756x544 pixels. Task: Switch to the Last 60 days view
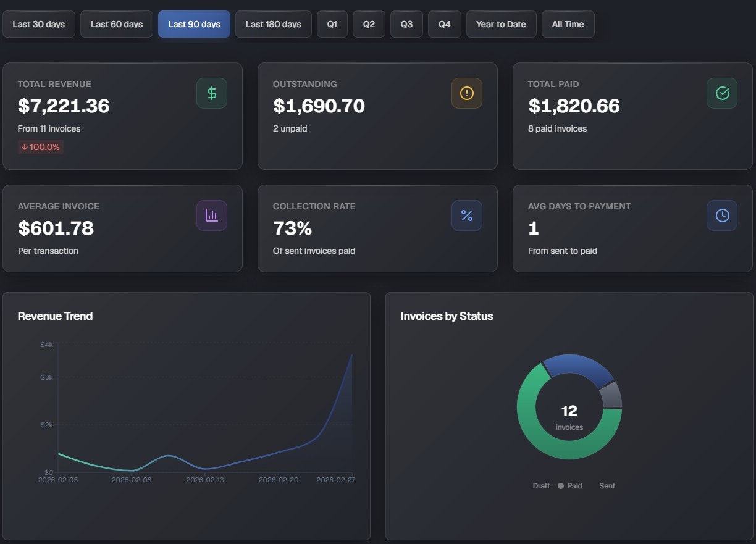click(x=116, y=23)
